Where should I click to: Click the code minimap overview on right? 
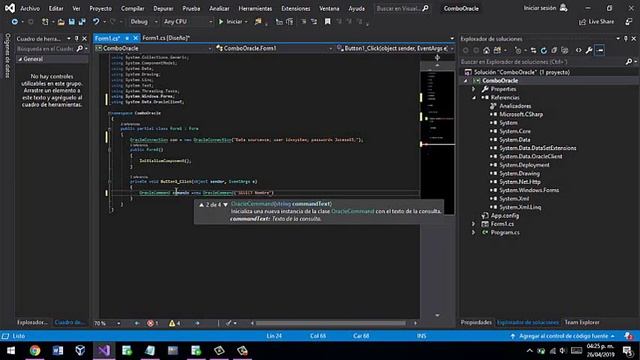pos(438,143)
